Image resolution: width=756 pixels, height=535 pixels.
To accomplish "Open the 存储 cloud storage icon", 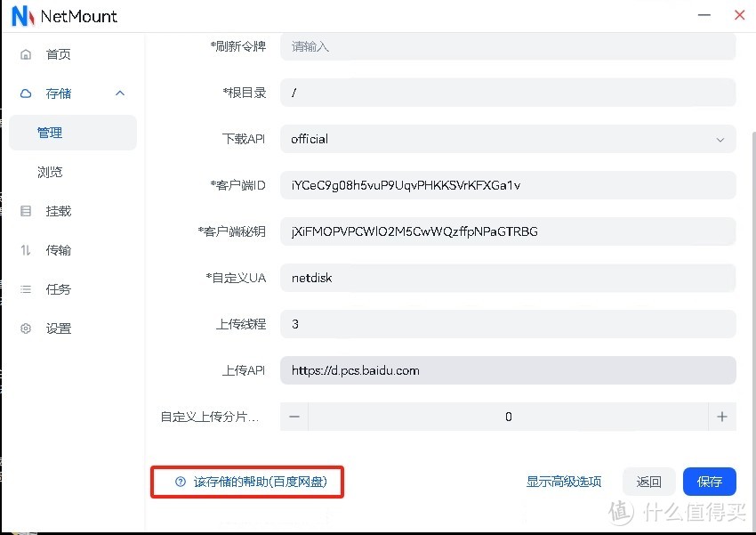I will pos(26,93).
